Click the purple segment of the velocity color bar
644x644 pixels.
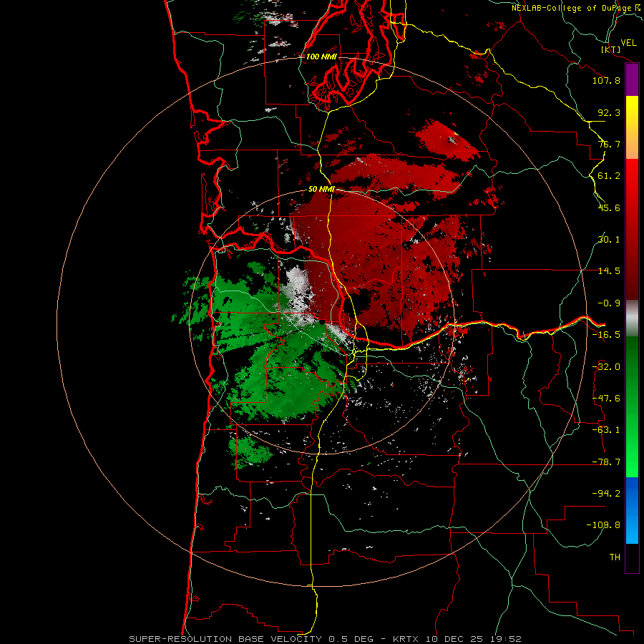click(x=632, y=80)
